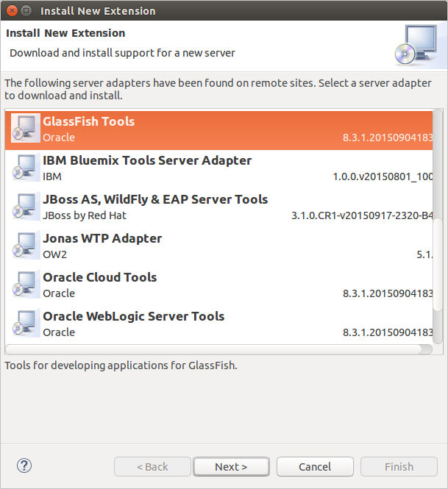Close the Install New Extension dialog
The image size is (448, 489).
tap(12, 11)
